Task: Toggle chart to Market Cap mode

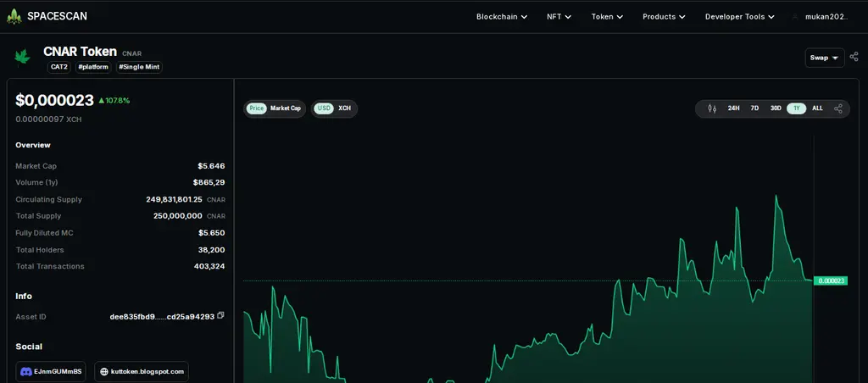Action: pos(286,108)
